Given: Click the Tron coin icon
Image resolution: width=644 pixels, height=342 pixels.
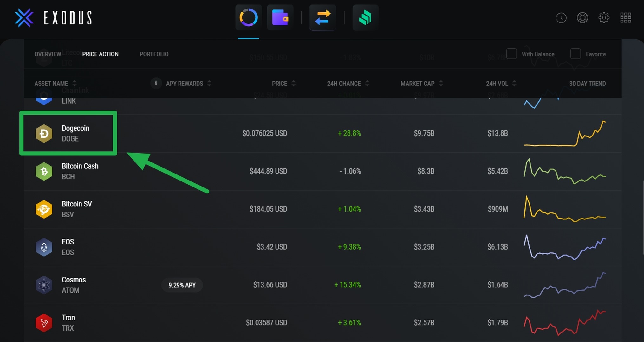Looking at the screenshot, I should tap(44, 323).
